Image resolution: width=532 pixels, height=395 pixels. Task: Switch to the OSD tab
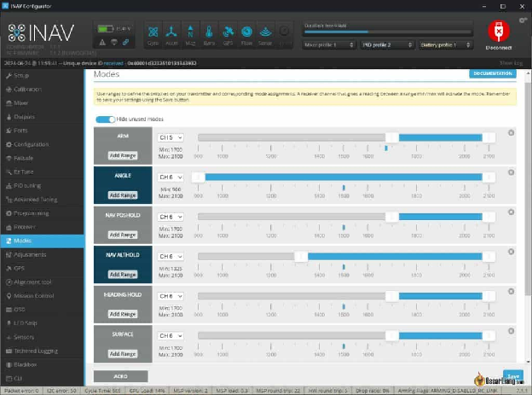point(42,310)
